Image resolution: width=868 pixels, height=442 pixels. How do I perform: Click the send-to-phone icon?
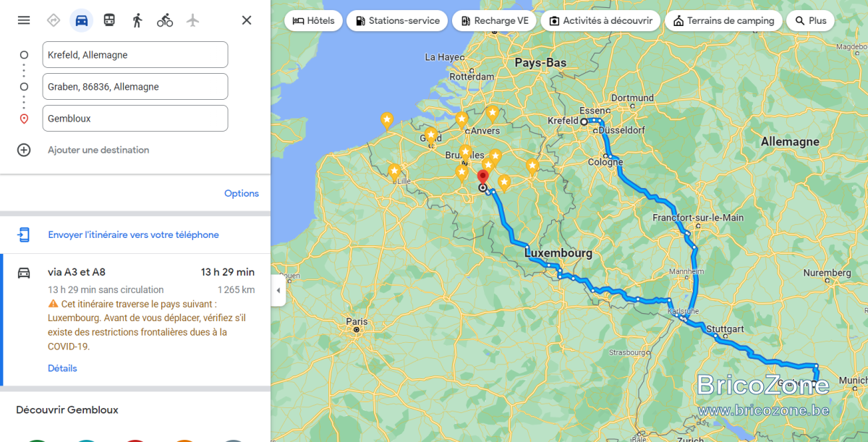[x=24, y=234]
